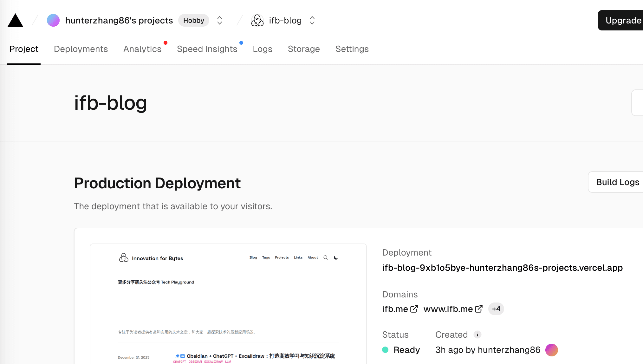
Task: Open Build Logs
Action: pyautogui.click(x=617, y=182)
